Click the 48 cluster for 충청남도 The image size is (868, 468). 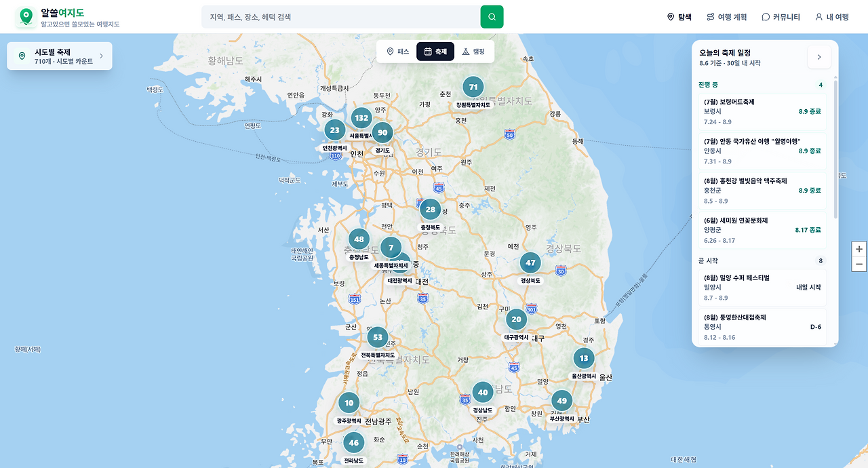click(359, 239)
